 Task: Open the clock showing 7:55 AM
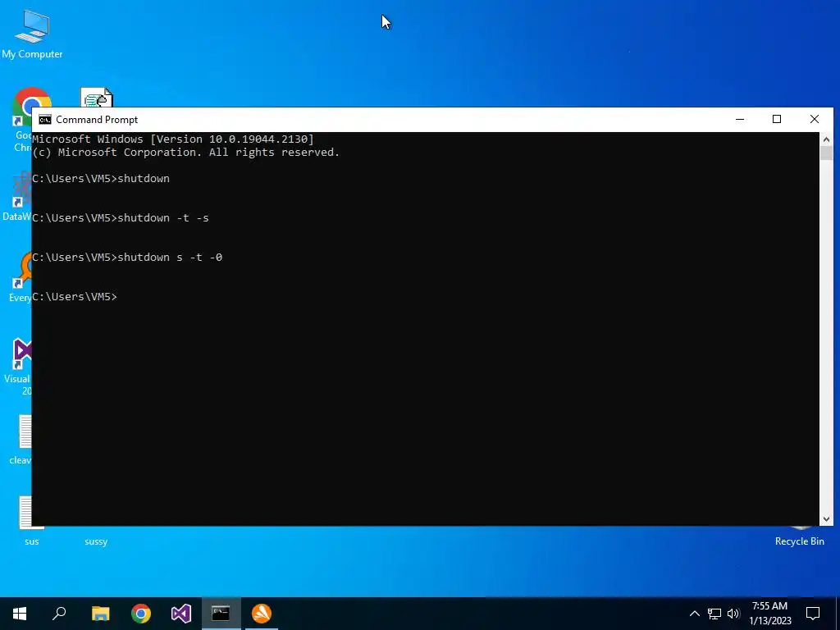[x=769, y=614]
